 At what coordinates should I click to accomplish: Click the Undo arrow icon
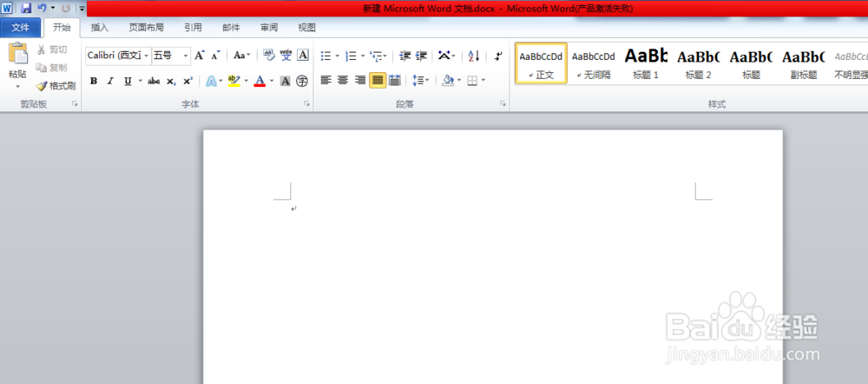42,8
